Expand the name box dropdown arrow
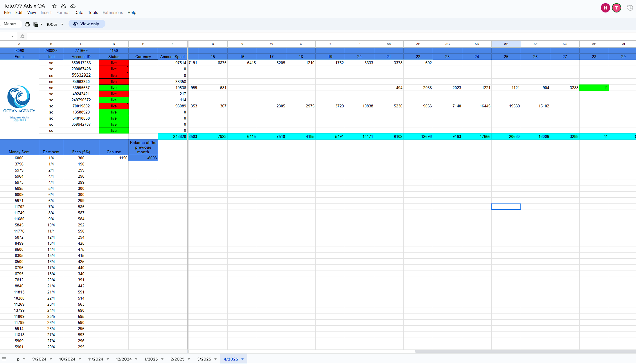Image resolution: width=636 pixels, height=364 pixels. [12, 36]
